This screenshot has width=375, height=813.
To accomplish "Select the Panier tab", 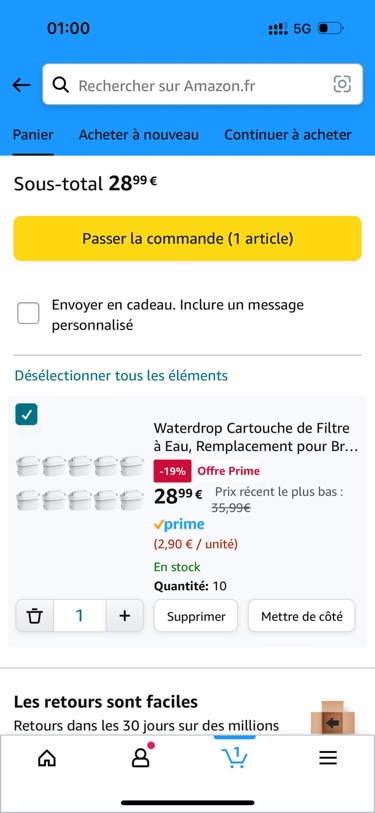I will pyautogui.click(x=33, y=135).
